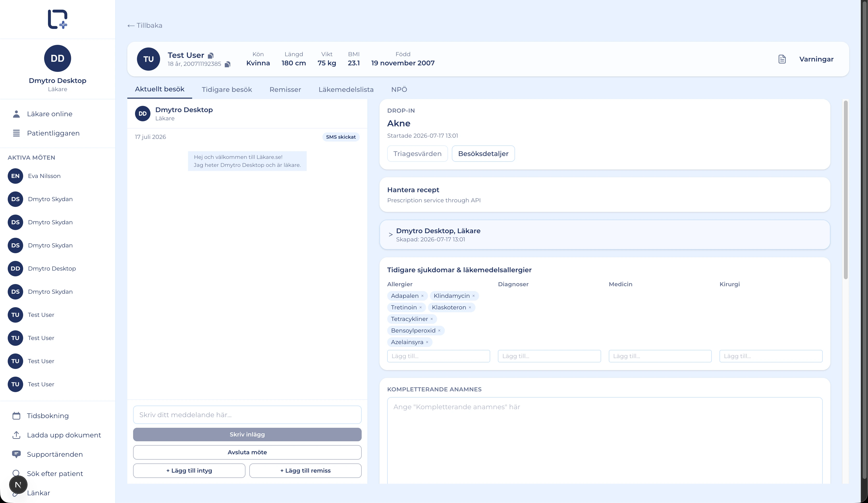Click the date 17 juli 2026
Viewport: 868px width, 503px height.
[150, 137]
